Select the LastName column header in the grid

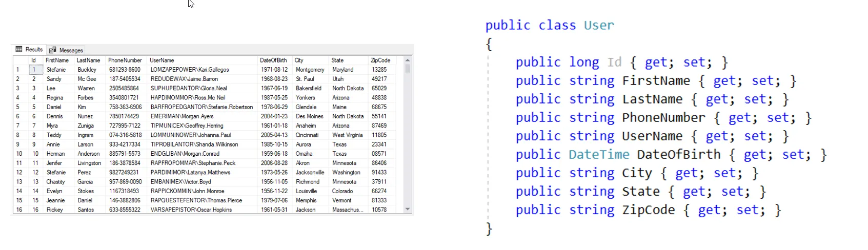[90, 60]
